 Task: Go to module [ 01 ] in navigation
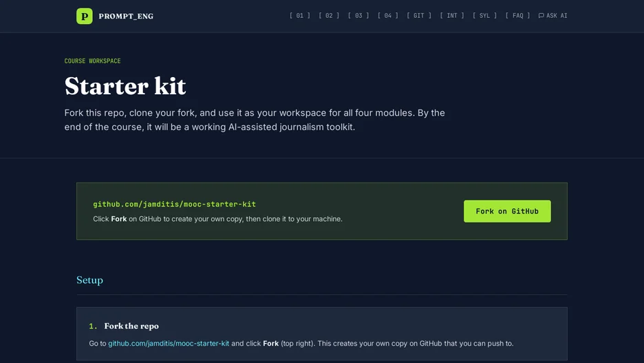click(300, 16)
